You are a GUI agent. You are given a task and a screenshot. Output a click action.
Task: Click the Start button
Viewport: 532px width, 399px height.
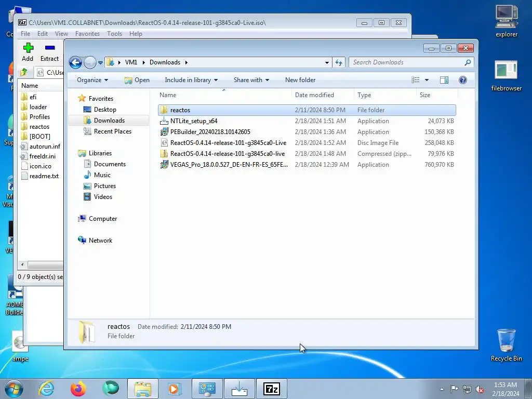pos(14,389)
